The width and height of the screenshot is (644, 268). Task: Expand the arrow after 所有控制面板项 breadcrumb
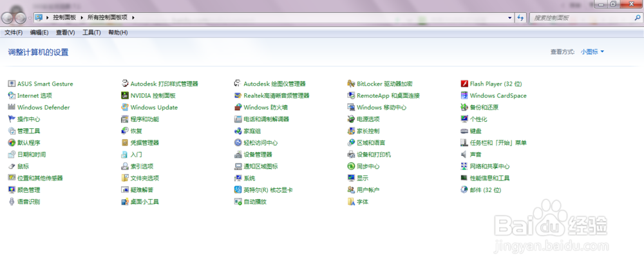[x=133, y=17]
